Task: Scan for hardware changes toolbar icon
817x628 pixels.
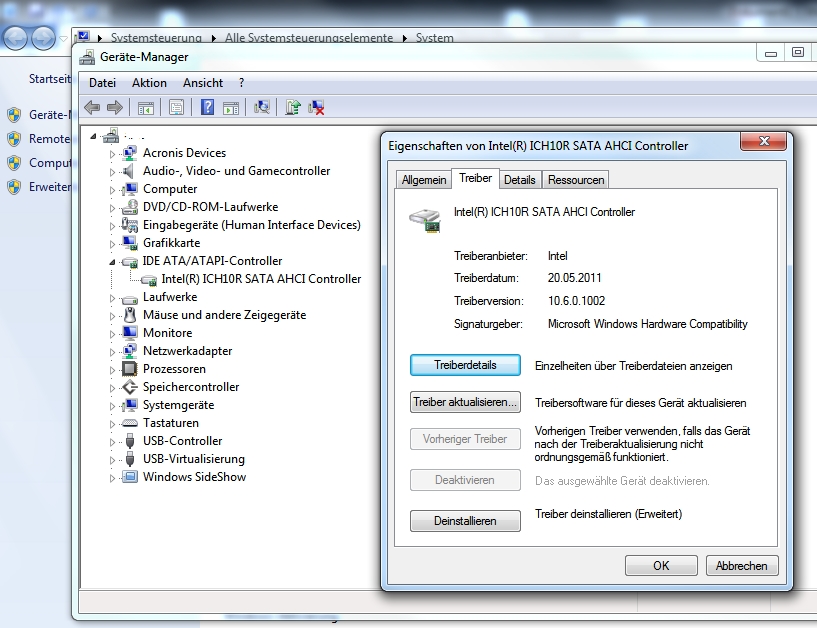Action: [x=262, y=107]
